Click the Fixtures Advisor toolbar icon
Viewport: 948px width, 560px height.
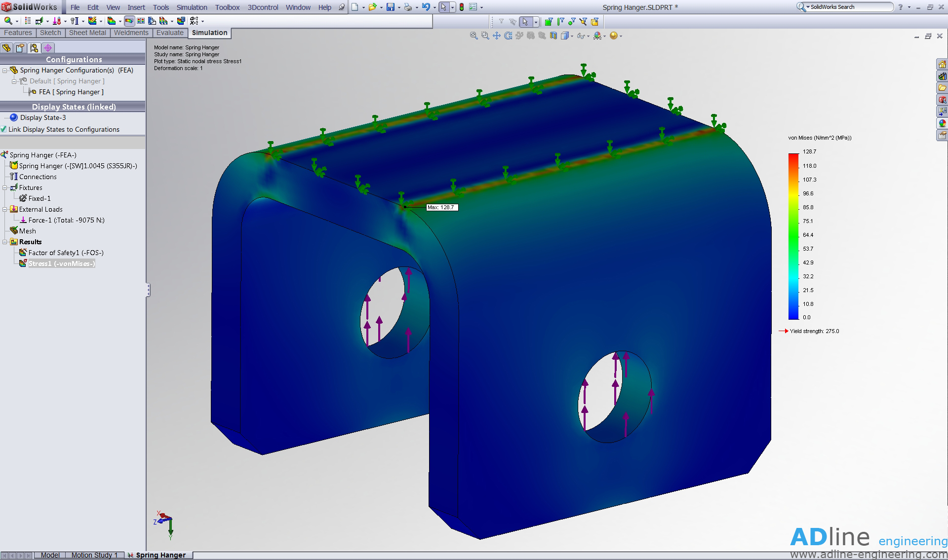tap(39, 21)
